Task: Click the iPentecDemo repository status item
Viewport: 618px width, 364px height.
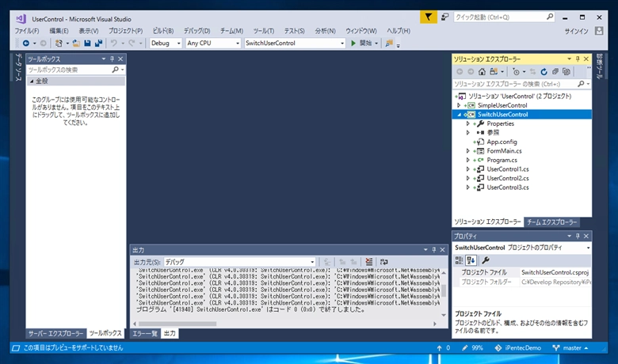Action: (x=518, y=348)
